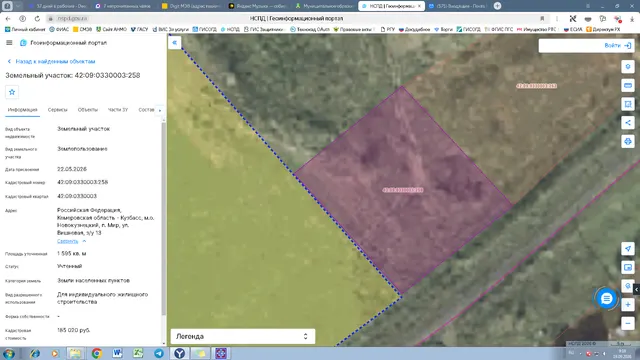Click the cadastral value 185 020 руб.
640x360 pixels.
(73, 330)
